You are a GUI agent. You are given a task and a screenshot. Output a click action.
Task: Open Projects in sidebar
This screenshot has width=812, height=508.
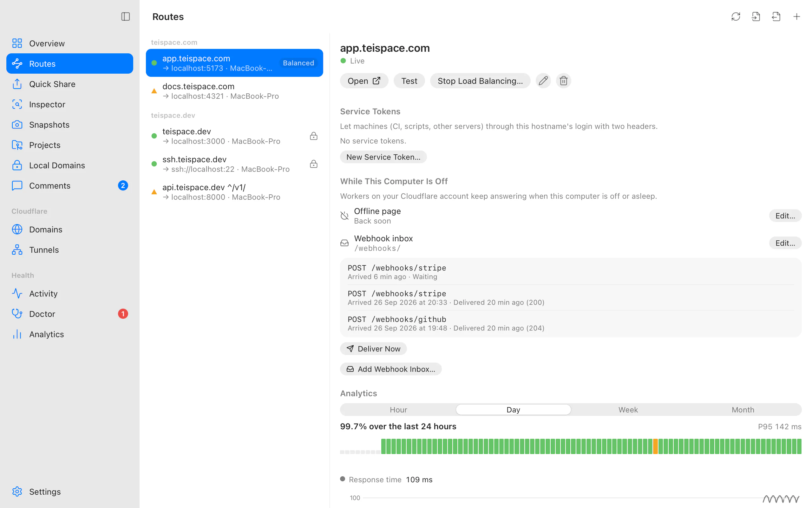click(70, 145)
